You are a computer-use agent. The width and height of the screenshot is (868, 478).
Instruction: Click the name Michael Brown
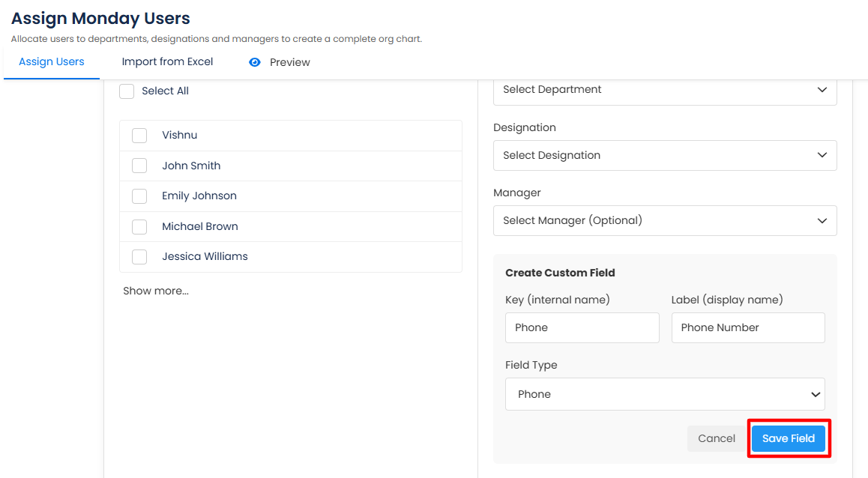[200, 226]
